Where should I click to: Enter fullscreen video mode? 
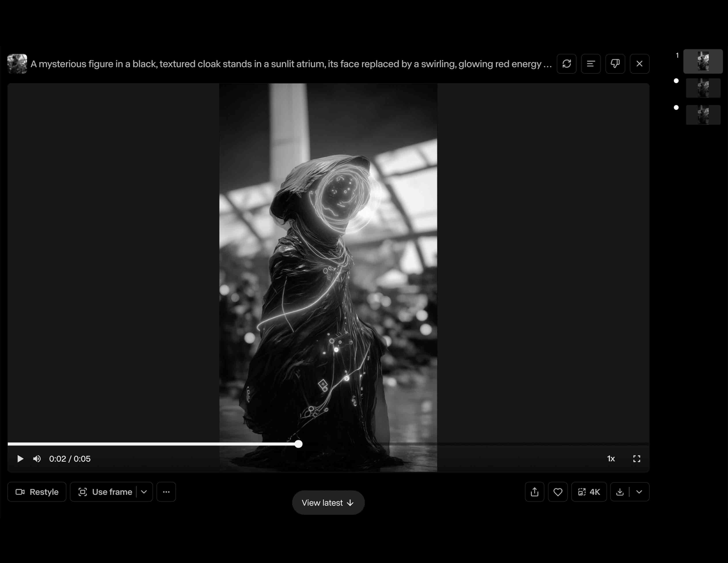(x=636, y=459)
